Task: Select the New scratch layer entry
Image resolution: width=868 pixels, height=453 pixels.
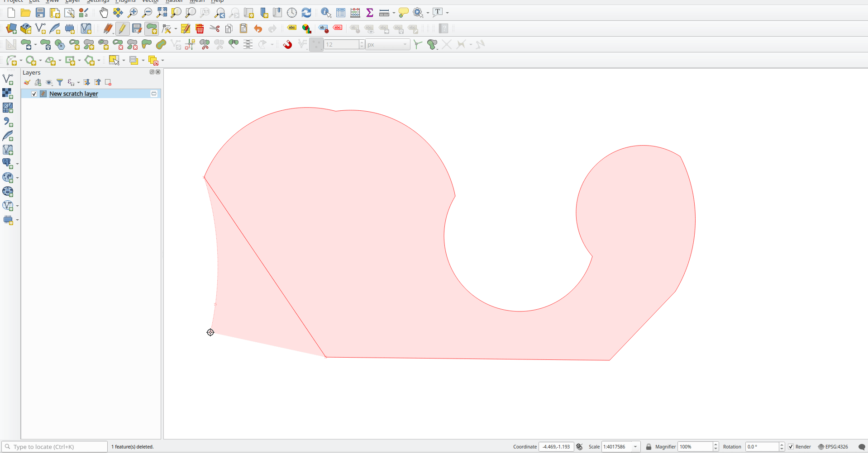Action: 74,94
